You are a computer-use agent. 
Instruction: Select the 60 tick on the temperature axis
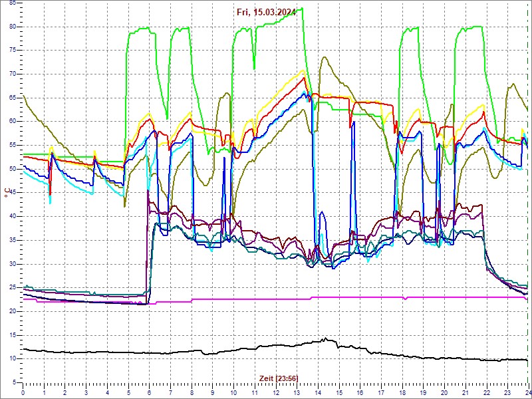13,122
